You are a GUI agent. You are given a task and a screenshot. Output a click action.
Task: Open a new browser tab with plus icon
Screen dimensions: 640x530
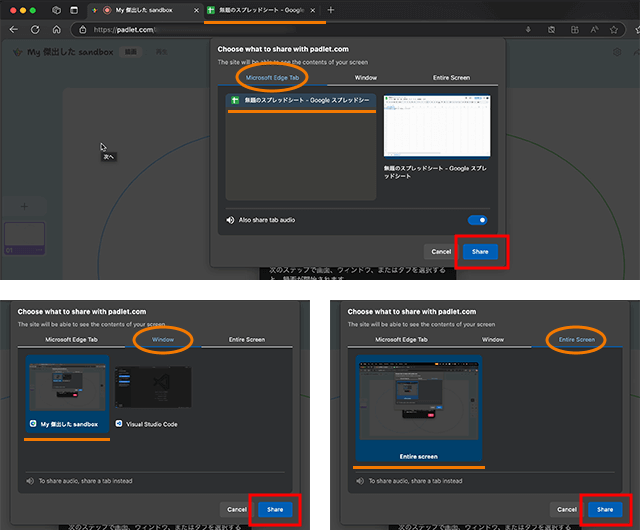click(331, 10)
